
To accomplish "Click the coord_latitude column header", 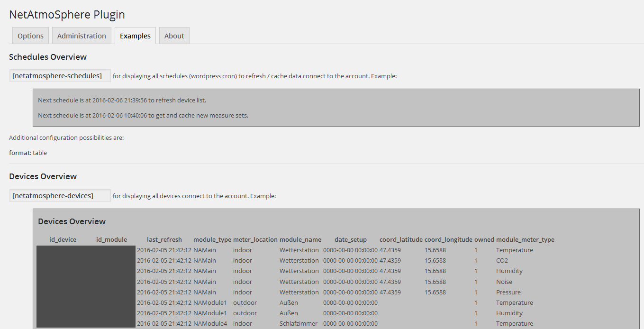I will point(401,239).
